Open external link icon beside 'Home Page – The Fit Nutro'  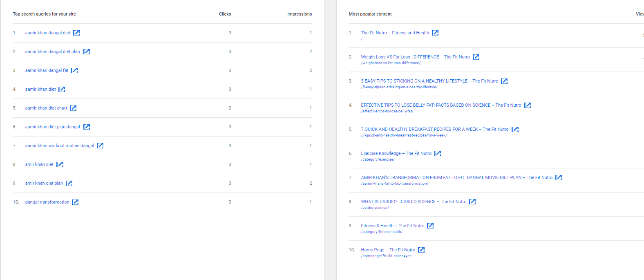coord(421,250)
